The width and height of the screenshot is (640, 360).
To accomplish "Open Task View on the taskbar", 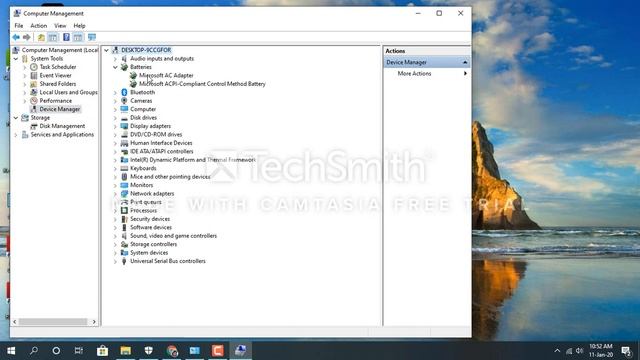I will (x=78, y=351).
